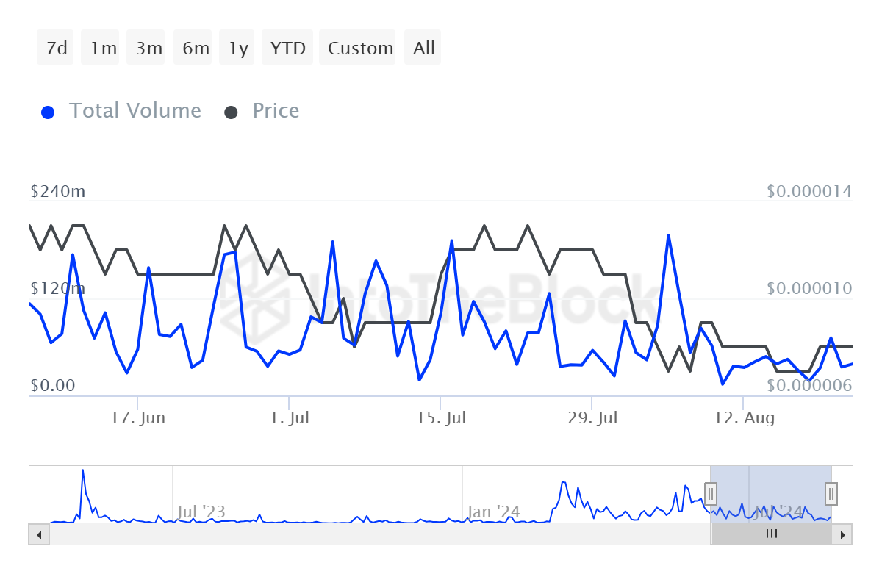Click the navigator right range handle
Viewport: 882px width, 588px height.
(x=831, y=492)
